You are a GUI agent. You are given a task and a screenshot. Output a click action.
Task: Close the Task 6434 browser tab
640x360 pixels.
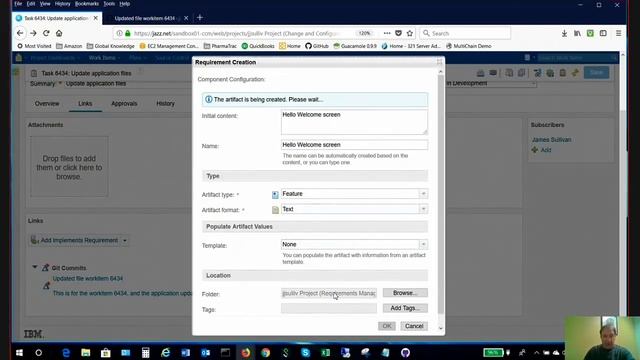(x=96, y=18)
